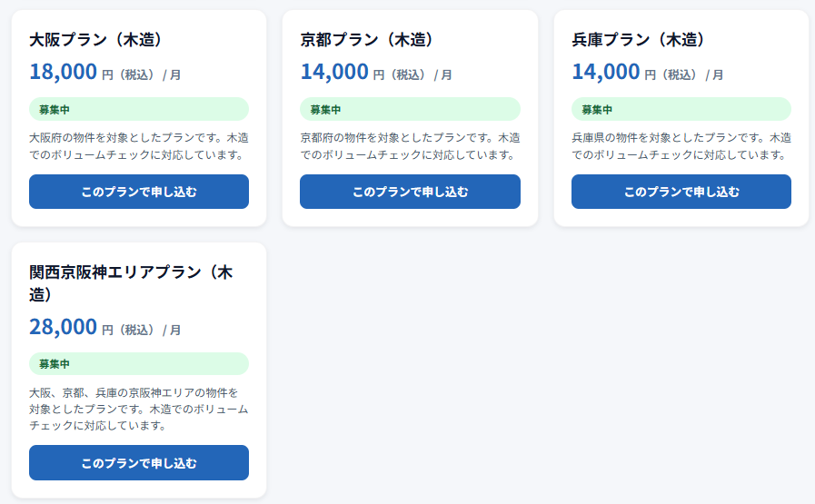Click the 募集中 badge on the 大阪プラン card
Viewport: 815px width, 504px height.
pos(139,110)
